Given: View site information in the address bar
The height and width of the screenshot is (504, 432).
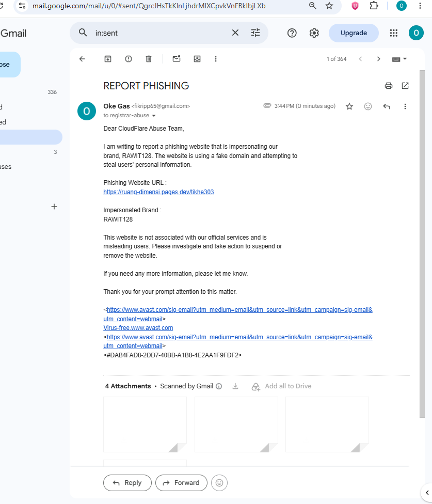Looking at the screenshot, I should (x=22, y=6).
